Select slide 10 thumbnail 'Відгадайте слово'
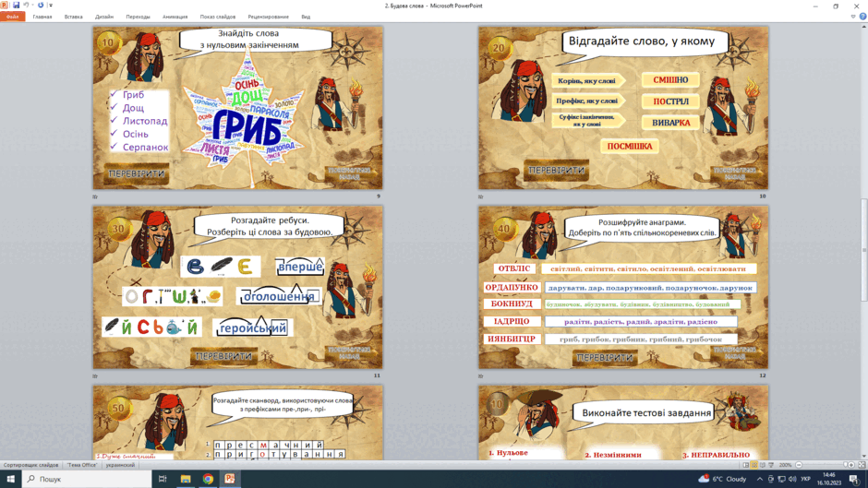Screen dimensions: 868x488 [x=623, y=108]
